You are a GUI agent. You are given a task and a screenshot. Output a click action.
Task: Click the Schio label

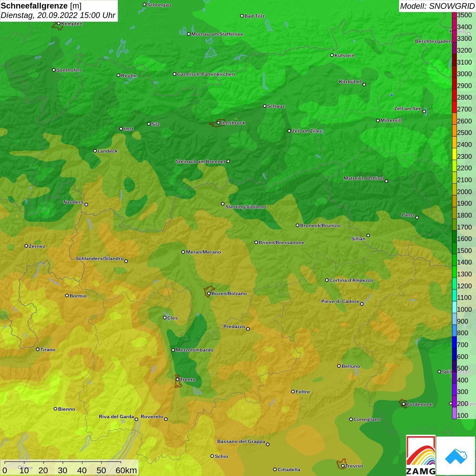(x=221, y=456)
